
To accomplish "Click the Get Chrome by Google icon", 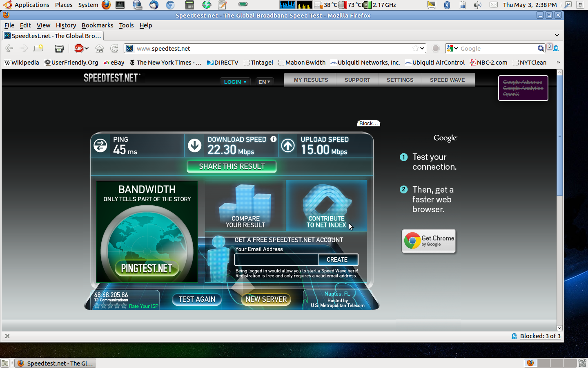I will click(428, 241).
